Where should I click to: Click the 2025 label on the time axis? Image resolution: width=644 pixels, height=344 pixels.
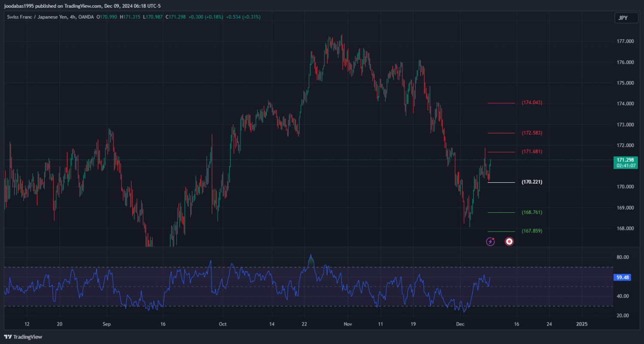[582, 324]
